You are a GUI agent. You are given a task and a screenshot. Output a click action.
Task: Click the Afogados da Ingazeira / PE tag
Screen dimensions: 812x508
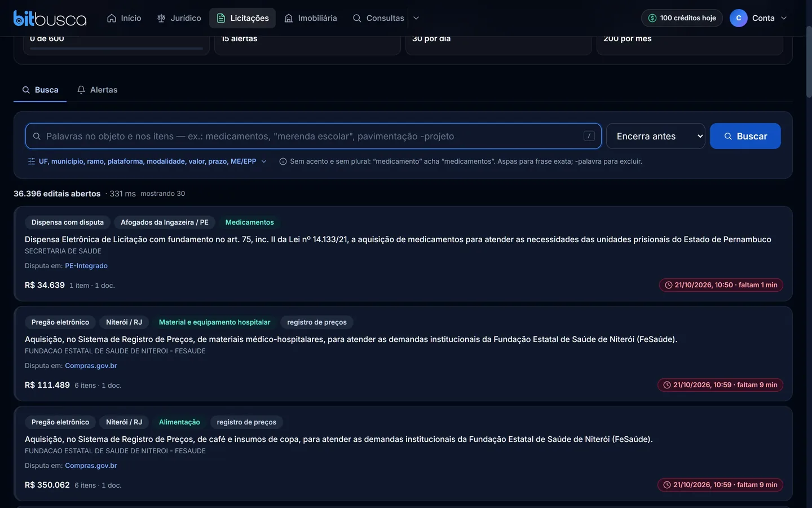point(165,222)
